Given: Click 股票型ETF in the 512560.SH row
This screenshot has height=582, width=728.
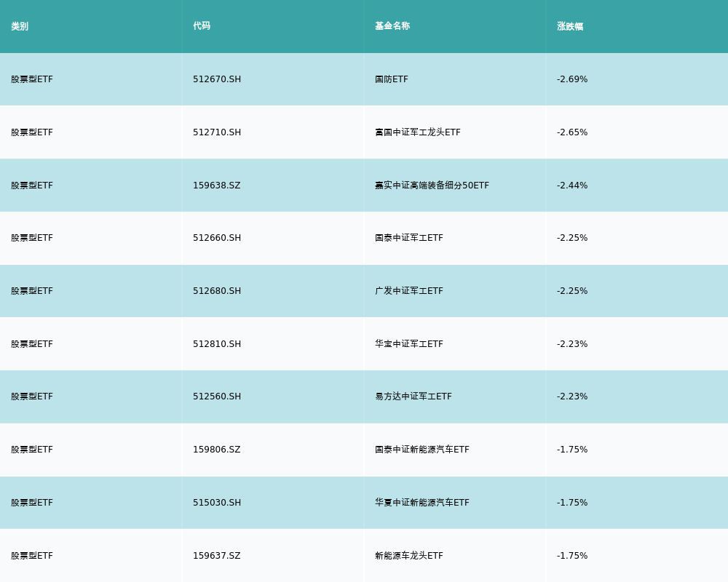Looking at the screenshot, I should click(32, 396).
